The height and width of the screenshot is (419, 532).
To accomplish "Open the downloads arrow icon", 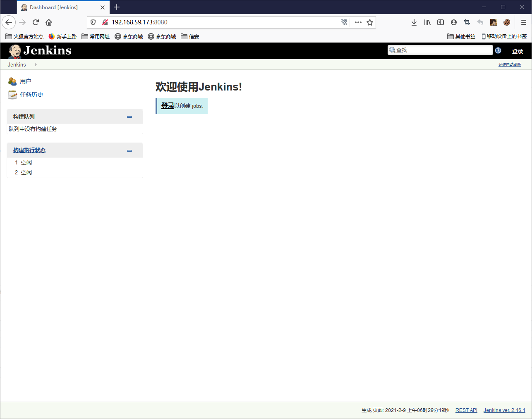I will [x=414, y=22].
